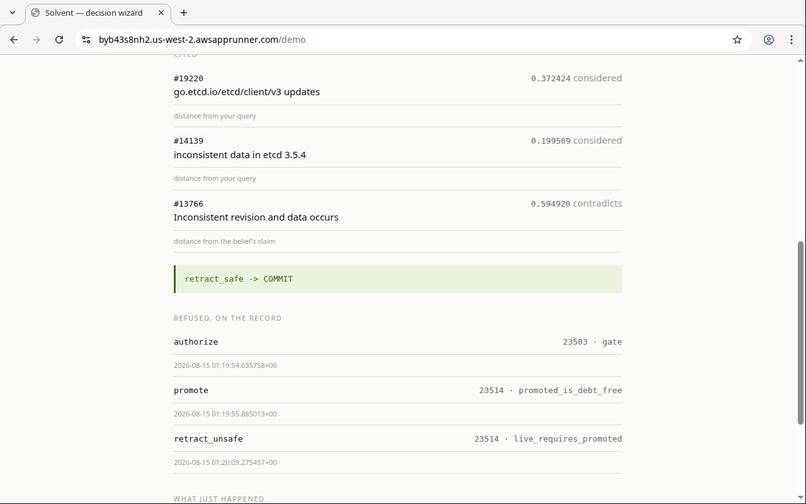Image resolution: width=806 pixels, height=504 pixels.
Task: Click the REFUSED, ON THE RECORD heading
Action: point(228,318)
